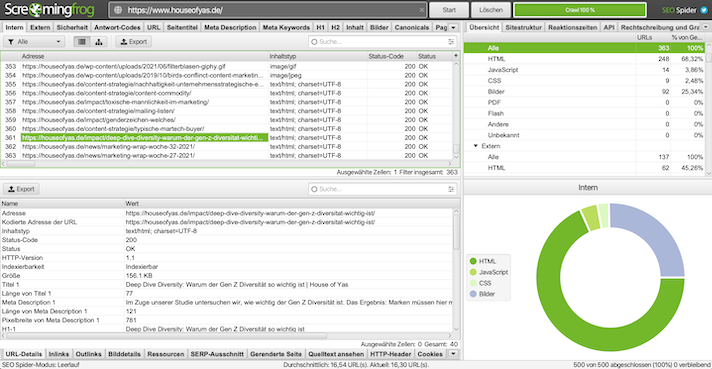The image size is (712, 369).
Task: Open the Canonicals tab
Action: pyautogui.click(x=411, y=27)
